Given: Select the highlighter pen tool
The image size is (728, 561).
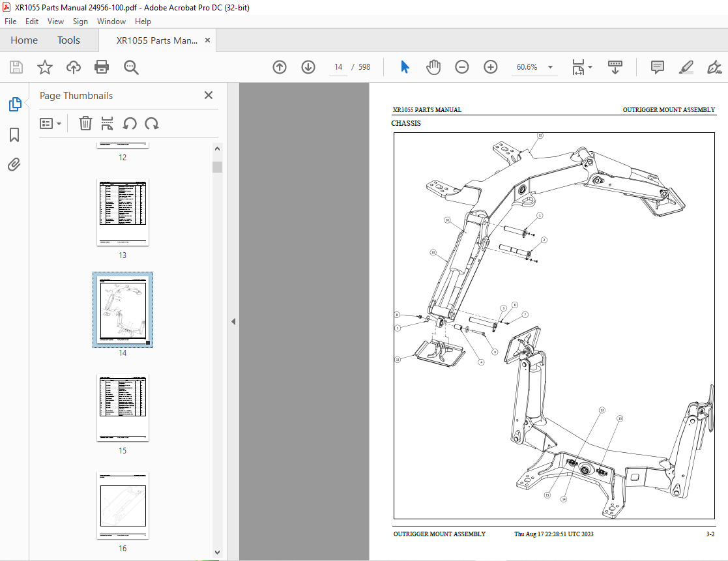Looking at the screenshot, I should tap(686, 67).
